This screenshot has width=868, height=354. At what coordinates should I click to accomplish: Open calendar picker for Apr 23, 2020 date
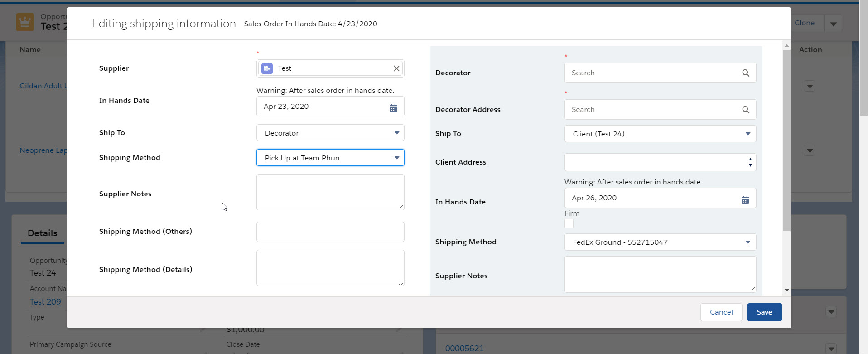[393, 108]
